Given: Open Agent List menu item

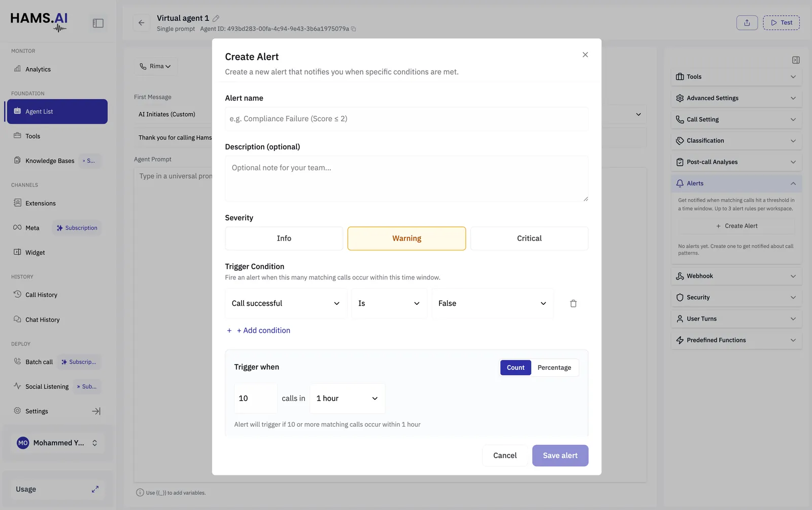Looking at the screenshot, I should click(56, 111).
